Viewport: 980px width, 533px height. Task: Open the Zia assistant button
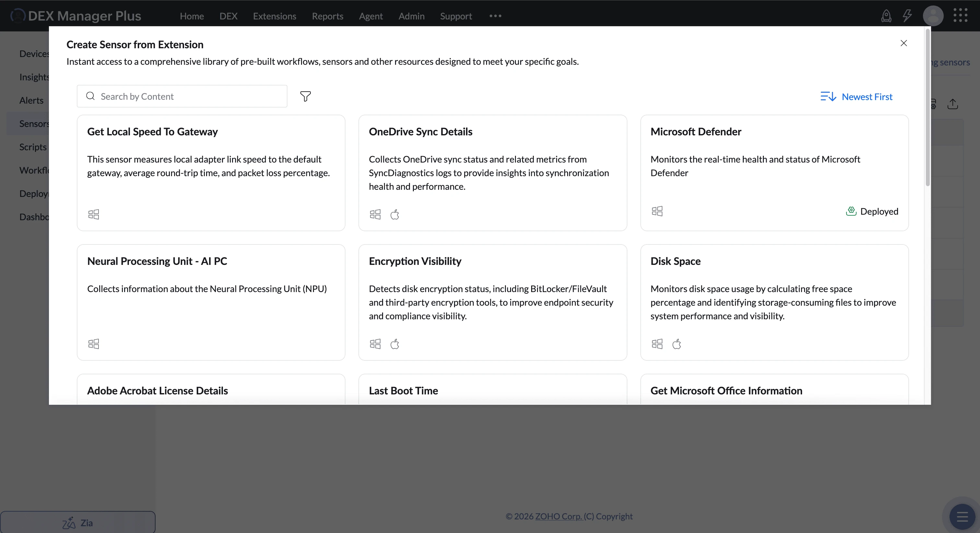[x=77, y=523]
